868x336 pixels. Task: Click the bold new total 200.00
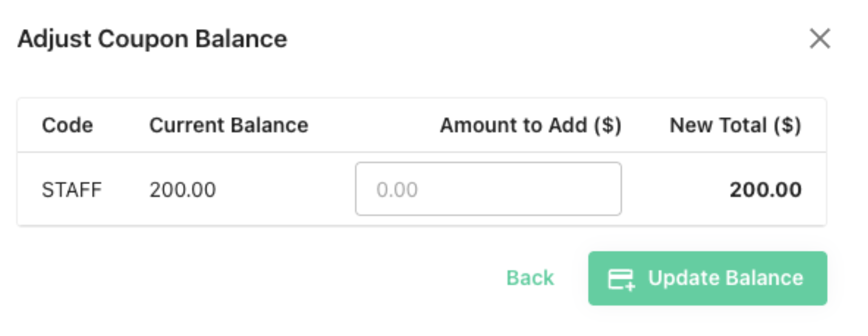tap(766, 190)
